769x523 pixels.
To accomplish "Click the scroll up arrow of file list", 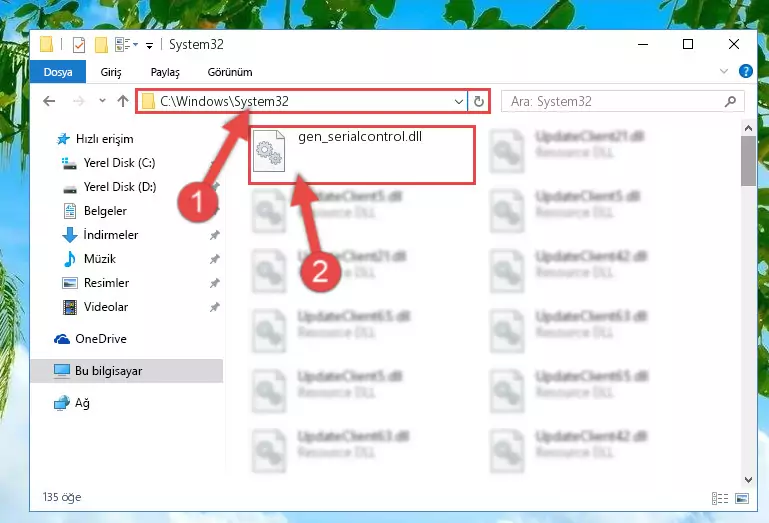I will tap(748, 129).
